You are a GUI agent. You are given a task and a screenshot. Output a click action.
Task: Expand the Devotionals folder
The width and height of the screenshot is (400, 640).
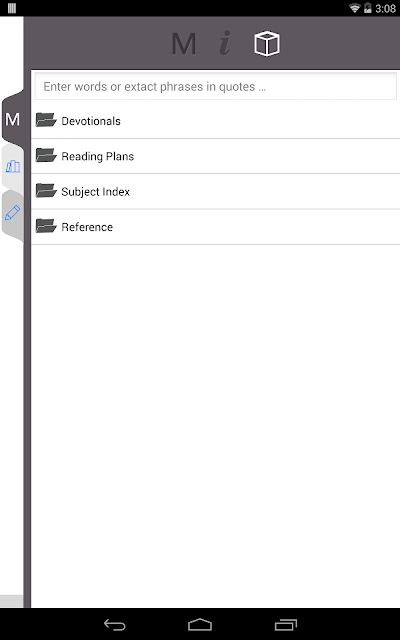[216, 121]
